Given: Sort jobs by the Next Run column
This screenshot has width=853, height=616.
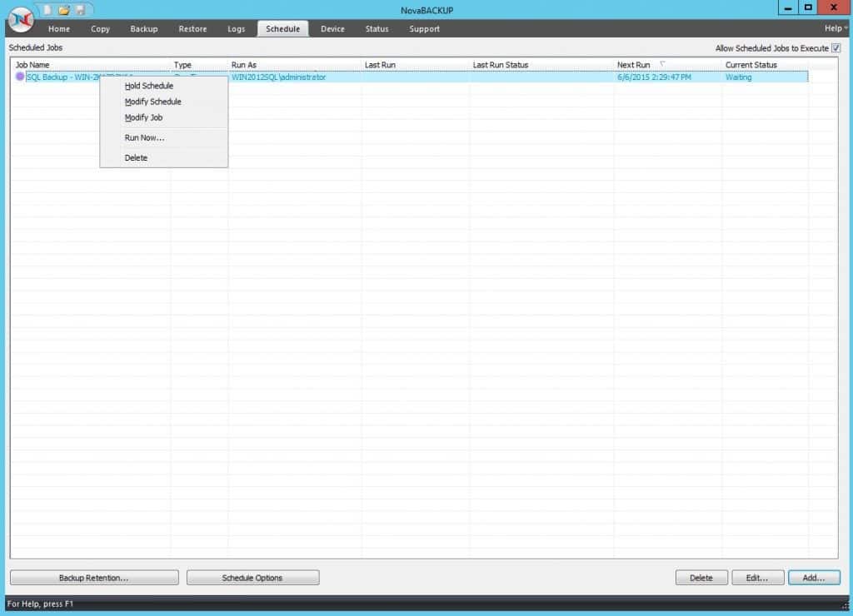Looking at the screenshot, I should [x=633, y=64].
